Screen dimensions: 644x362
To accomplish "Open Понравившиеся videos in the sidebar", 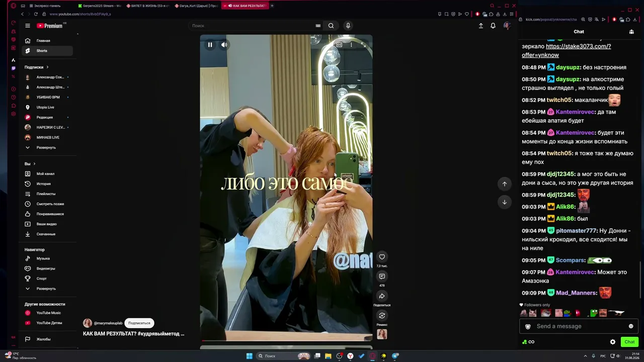I will [x=47, y=214].
